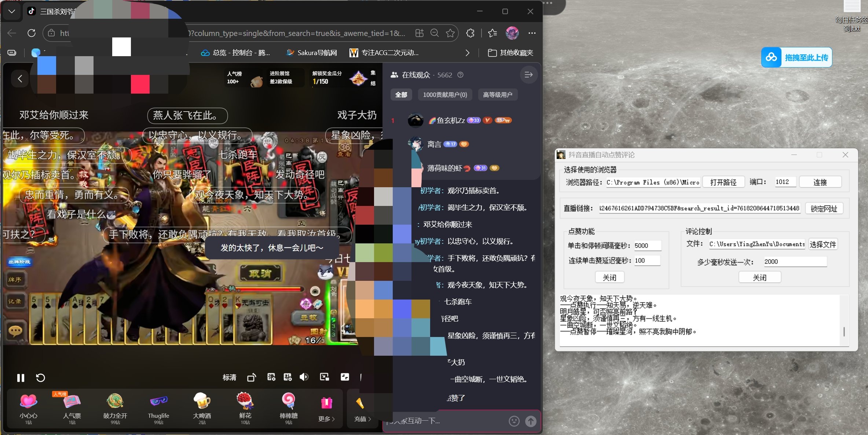Switch to the 高等级用户 viewer tab
This screenshot has height=435, width=868.
point(498,94)
